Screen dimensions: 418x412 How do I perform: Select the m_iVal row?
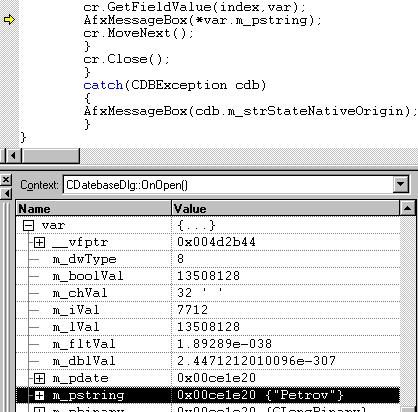[208, 310]
